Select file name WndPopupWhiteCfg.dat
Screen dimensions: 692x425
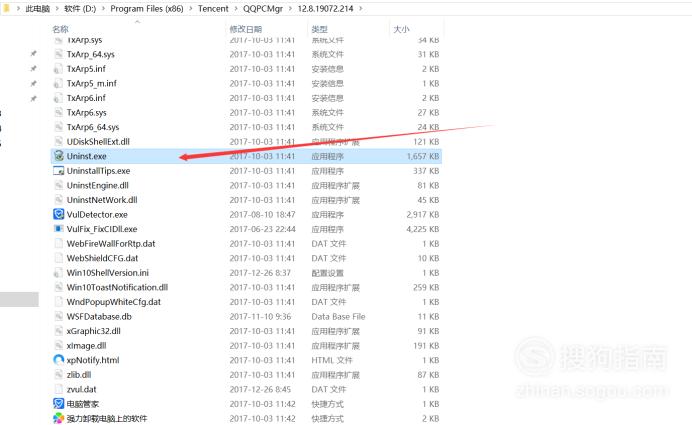coord(114,302)
